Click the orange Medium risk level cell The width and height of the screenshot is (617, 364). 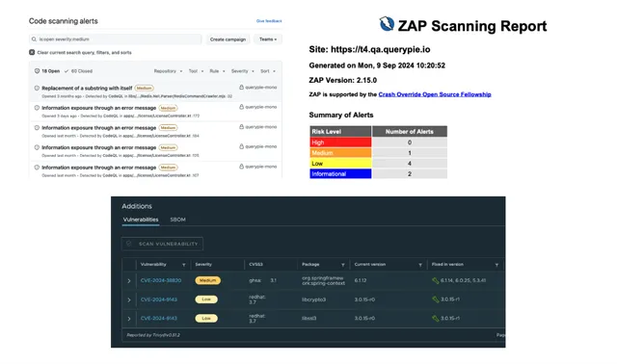click(340, 153)
